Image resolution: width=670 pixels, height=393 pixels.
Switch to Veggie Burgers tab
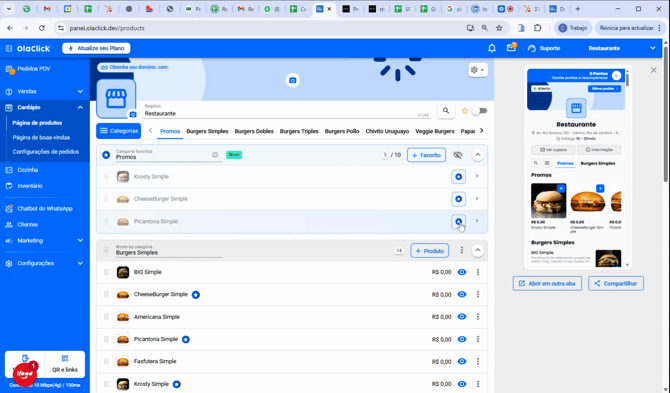point(435,131)
